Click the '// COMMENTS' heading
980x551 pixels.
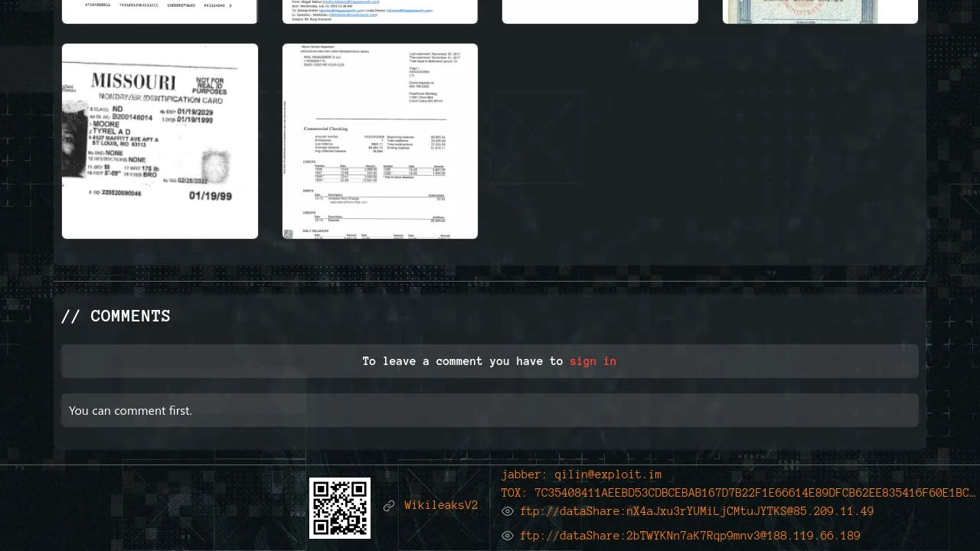pyautogui.click(x=116, y=316)
